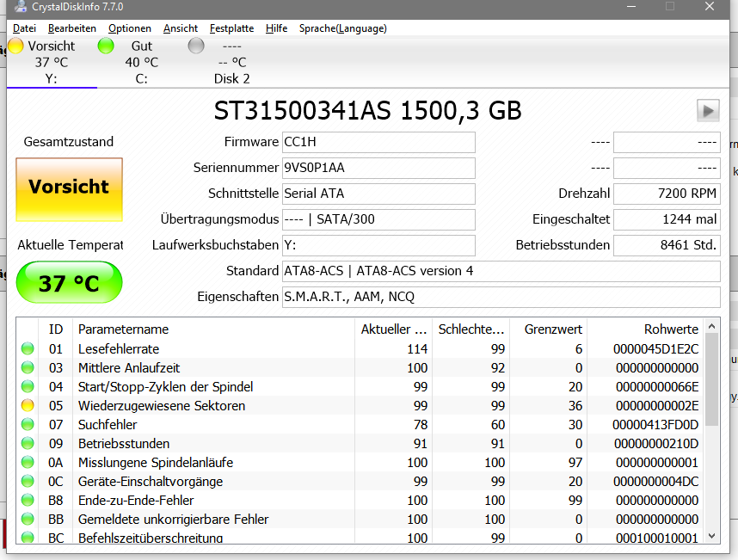Click the Firmware field showing CC1H
The height and width of the screenshot is (560, 738).
pos(378,142)
